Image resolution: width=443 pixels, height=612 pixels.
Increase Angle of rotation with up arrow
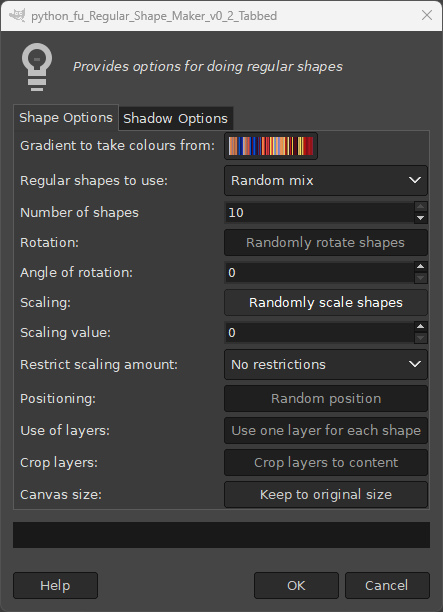(x=421, y=267)
